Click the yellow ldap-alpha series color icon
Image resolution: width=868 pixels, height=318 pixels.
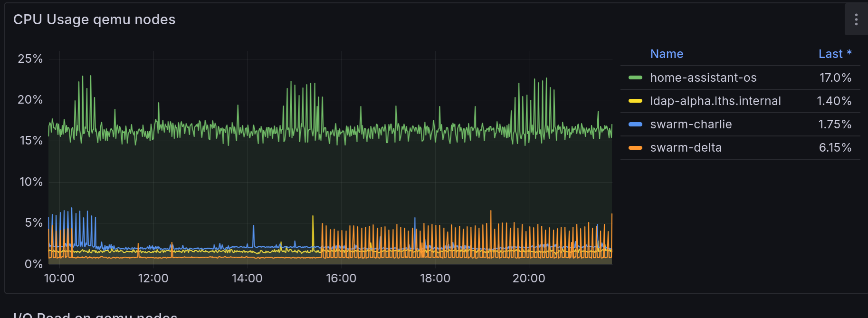pyautogui.click(x=635, y=101)
